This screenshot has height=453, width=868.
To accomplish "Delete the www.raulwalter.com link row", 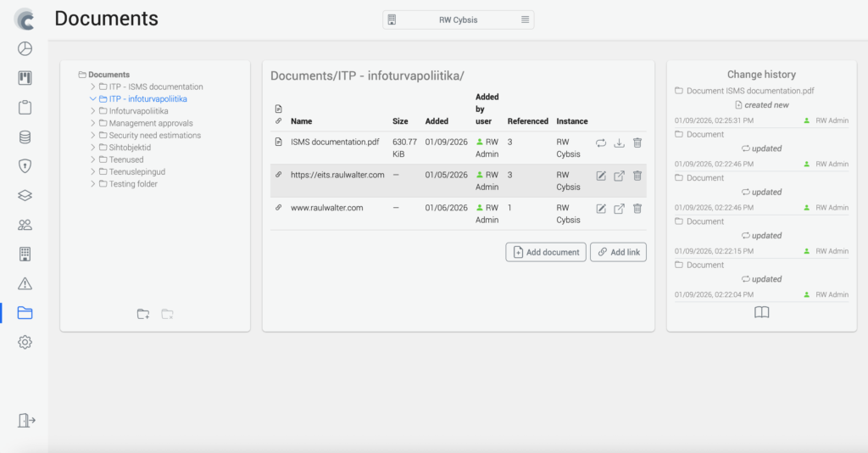I will pyautogui.click(x=637, y=209).
